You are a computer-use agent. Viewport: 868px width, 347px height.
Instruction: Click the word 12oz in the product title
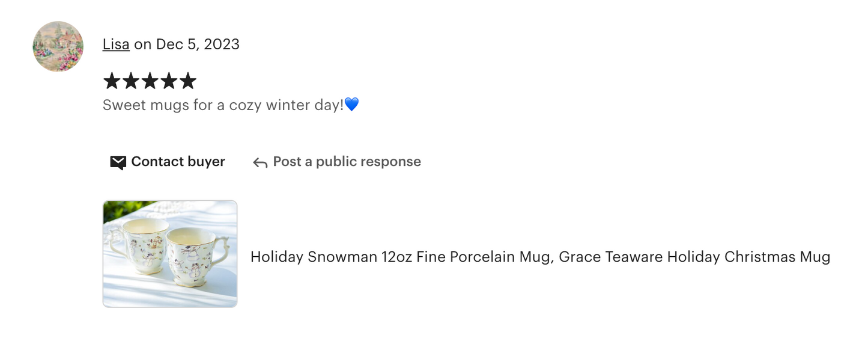396,257
